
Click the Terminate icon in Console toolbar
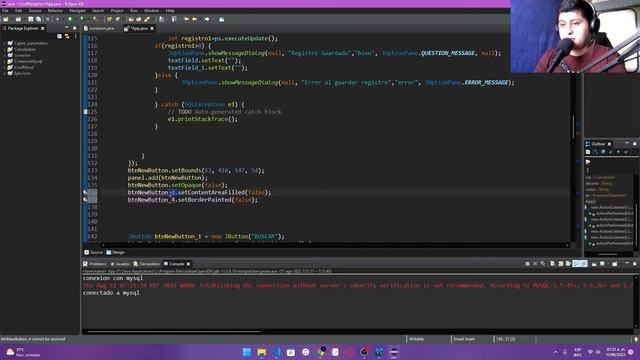pos(527,264)
